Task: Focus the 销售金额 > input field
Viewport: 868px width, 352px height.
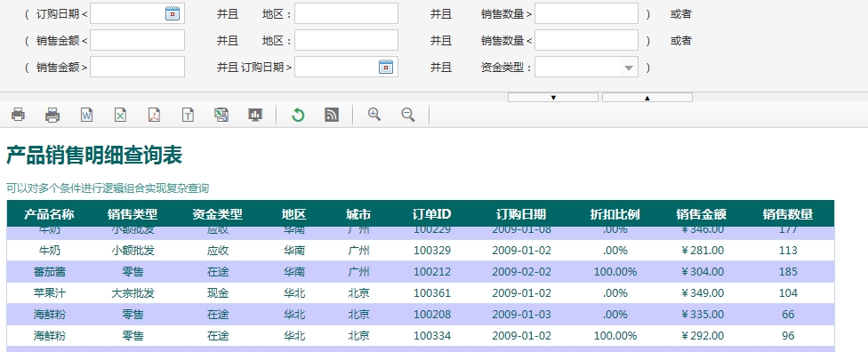Action: coord(137,67)
